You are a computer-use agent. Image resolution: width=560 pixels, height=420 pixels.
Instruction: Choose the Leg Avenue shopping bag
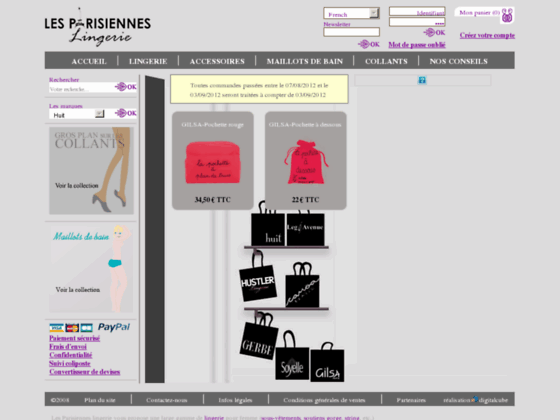click(x=305, y=229)
